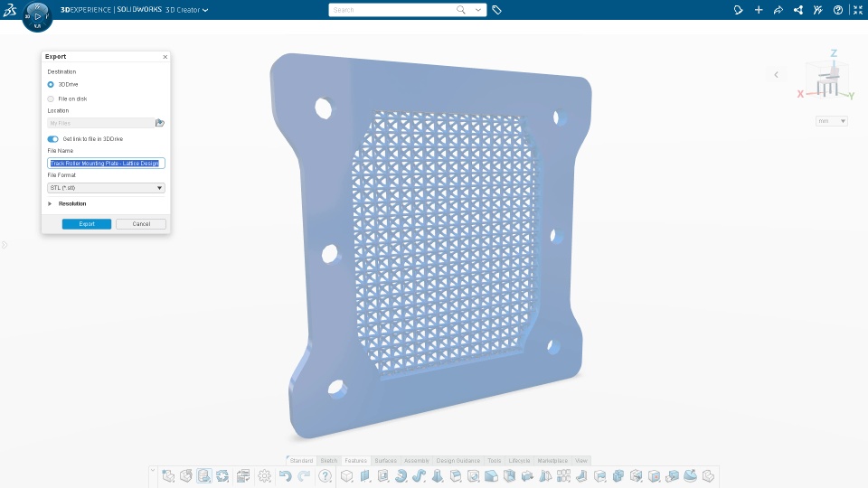Click the collapse screen arrows icon
This screenshot has height=488, width=868.
tap(858, 10)
